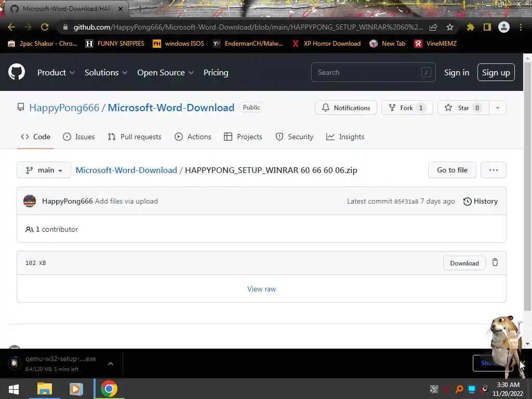This screenshot has height=399, width=532.
Task: Click the orange search tray icon
Action: point(459,389)
